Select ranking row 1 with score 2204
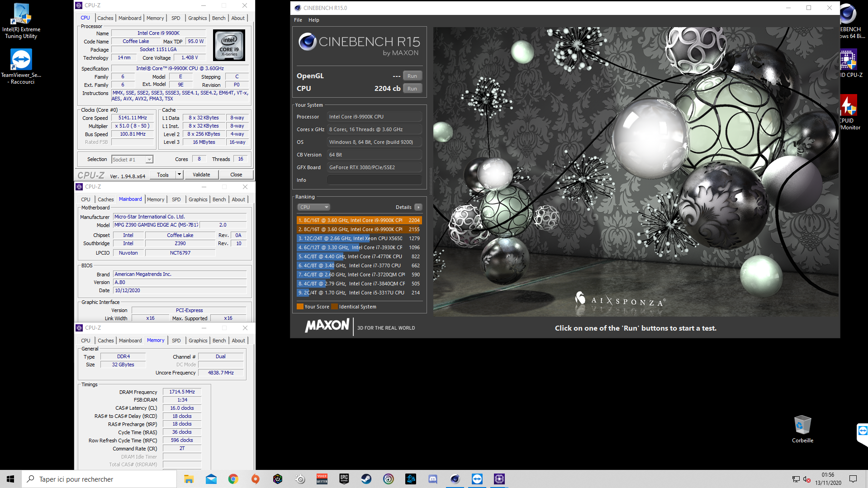The image size is (868, 488). click(x=359, y=220)
